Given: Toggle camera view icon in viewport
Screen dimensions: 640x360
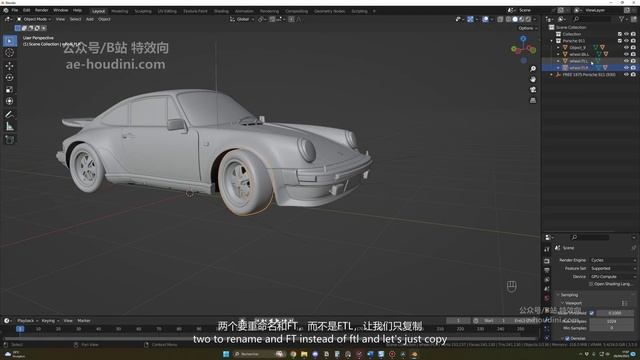Looking at the screenshot, I should tap(533, 89).
